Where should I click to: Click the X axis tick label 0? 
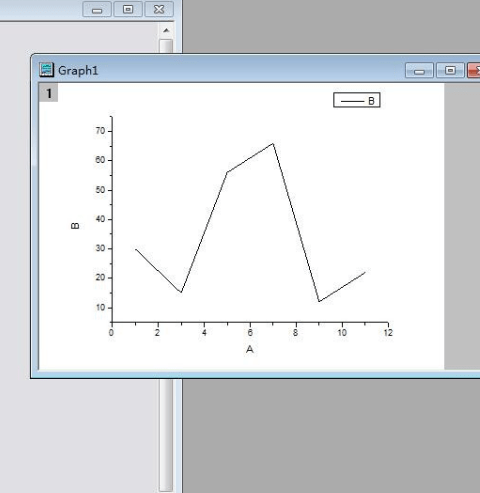coord(111,332)
